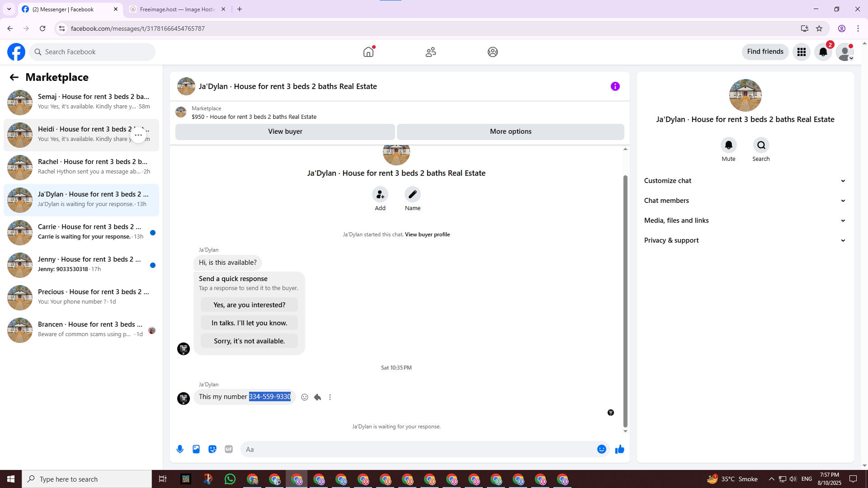
Task: Click the voice clip microphone icon
Action: coord(180,449)
